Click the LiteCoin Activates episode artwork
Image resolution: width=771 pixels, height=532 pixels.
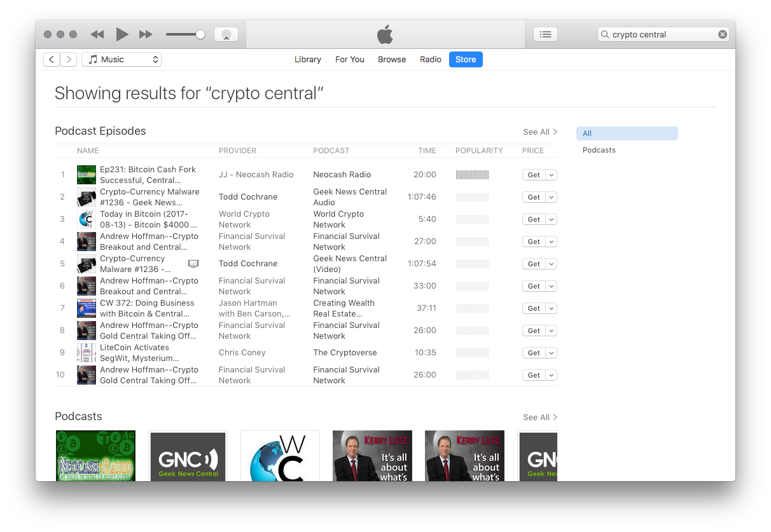point(87,353)
